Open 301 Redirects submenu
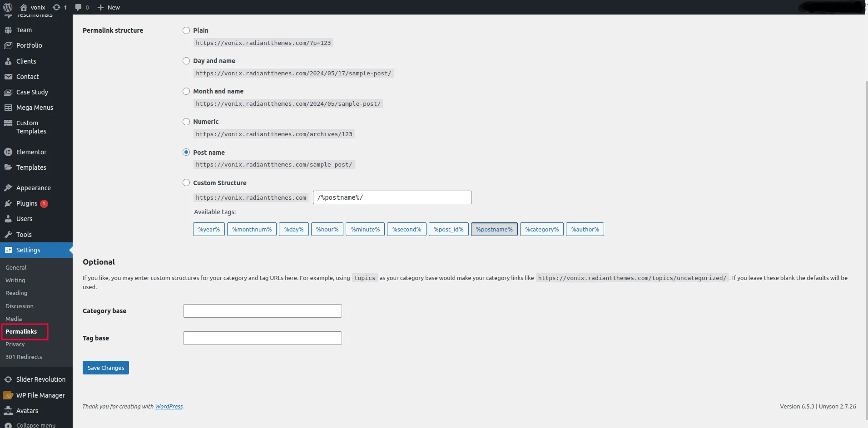868x428 pixels. point(24,357)
